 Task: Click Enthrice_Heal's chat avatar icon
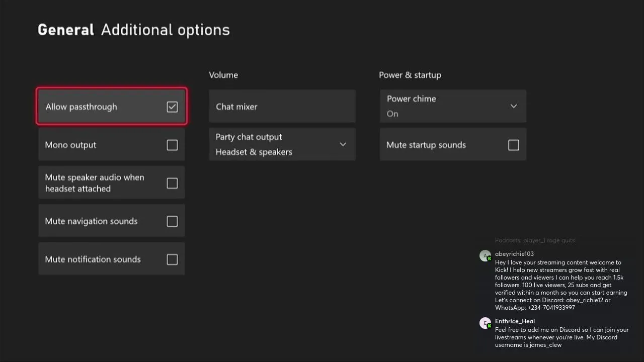pyautogui.click(x=485, y=323)
